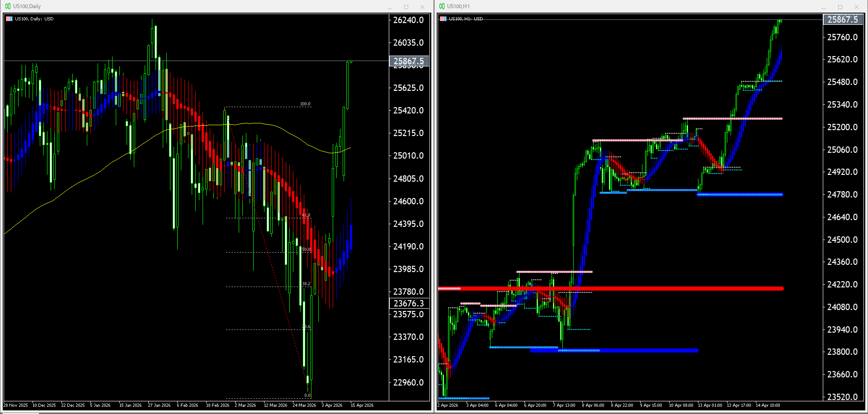Click the chart icon in US100,H1 title bar

click(x=442, y=6)
